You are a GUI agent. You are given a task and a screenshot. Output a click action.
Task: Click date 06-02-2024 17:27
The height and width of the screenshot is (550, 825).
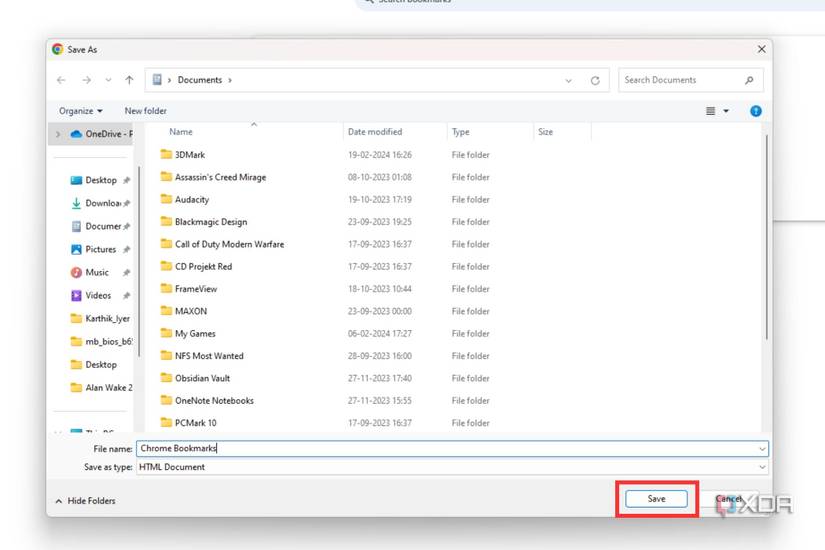click(380, 334)
